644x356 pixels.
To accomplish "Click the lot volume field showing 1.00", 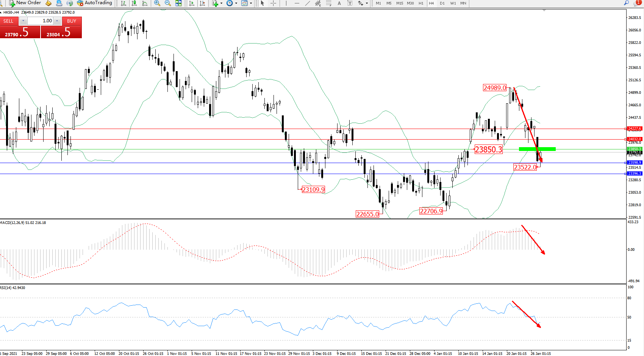I will click(x=41, y=21).
